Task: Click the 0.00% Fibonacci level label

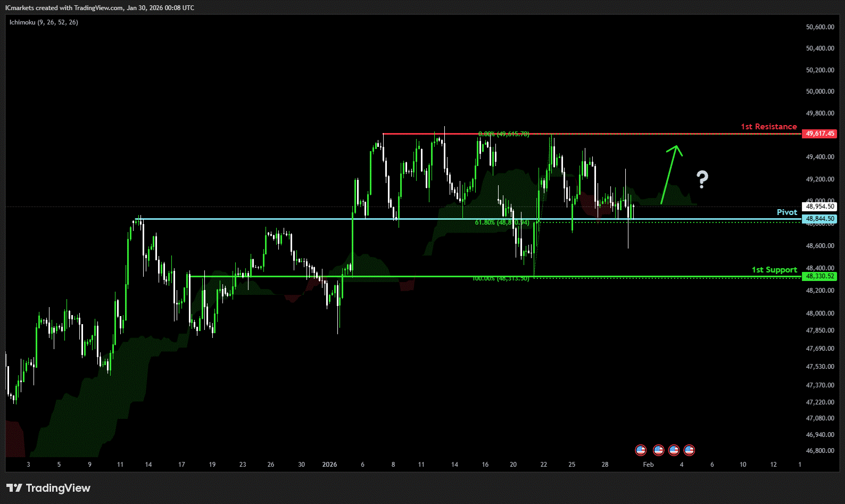Action: coord(503,134)
